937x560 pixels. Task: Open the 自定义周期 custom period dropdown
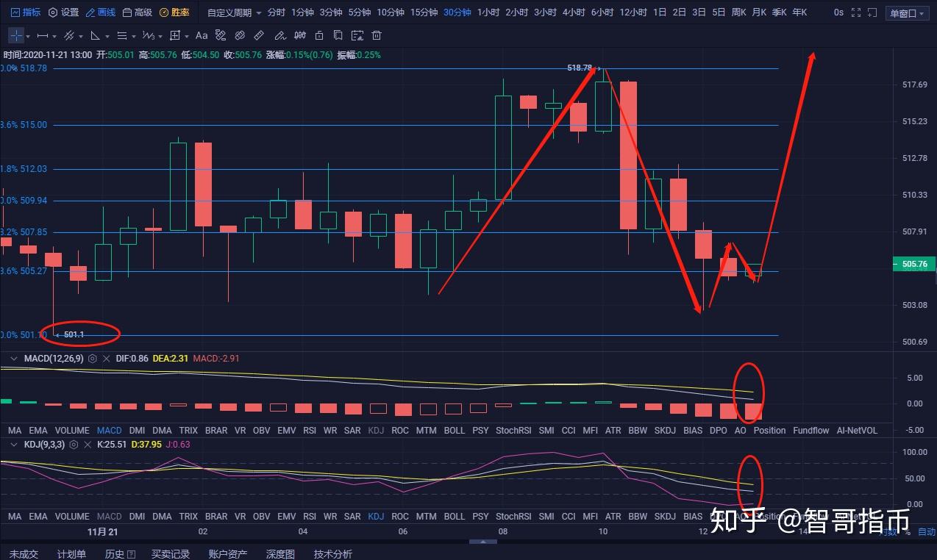pyautogui.click(x=234, y=12)
